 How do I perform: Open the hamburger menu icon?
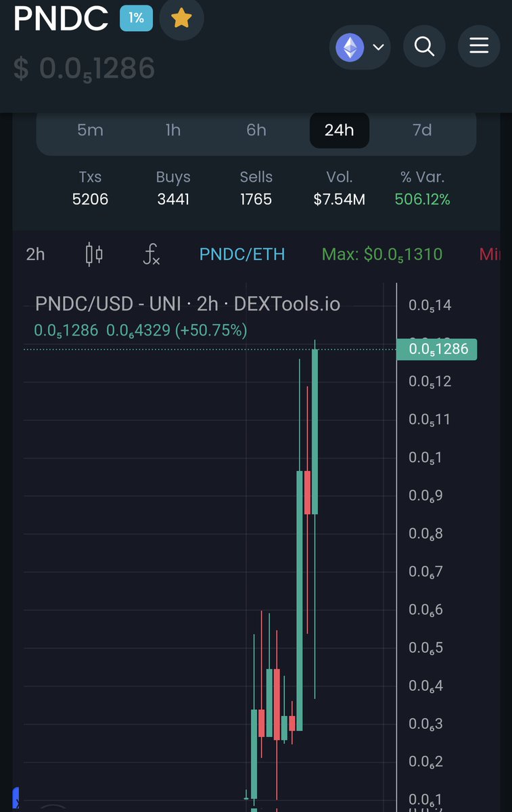tap(479, 46)
